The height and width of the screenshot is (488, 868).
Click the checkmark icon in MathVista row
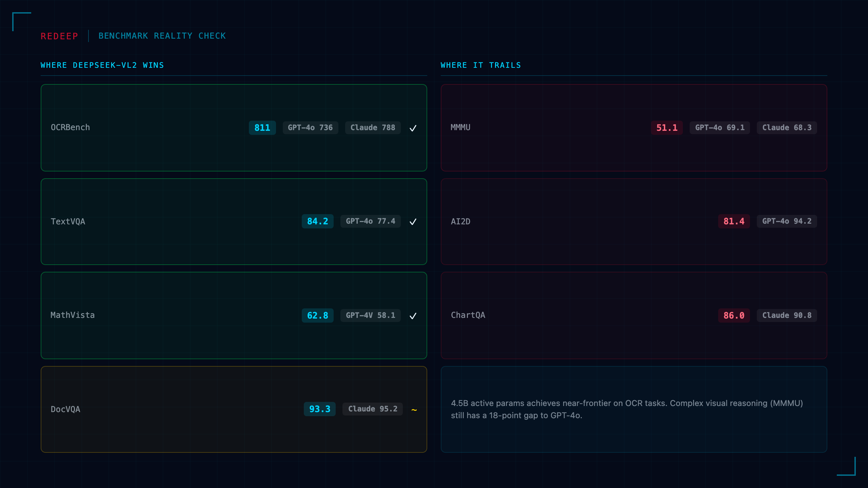413,316
